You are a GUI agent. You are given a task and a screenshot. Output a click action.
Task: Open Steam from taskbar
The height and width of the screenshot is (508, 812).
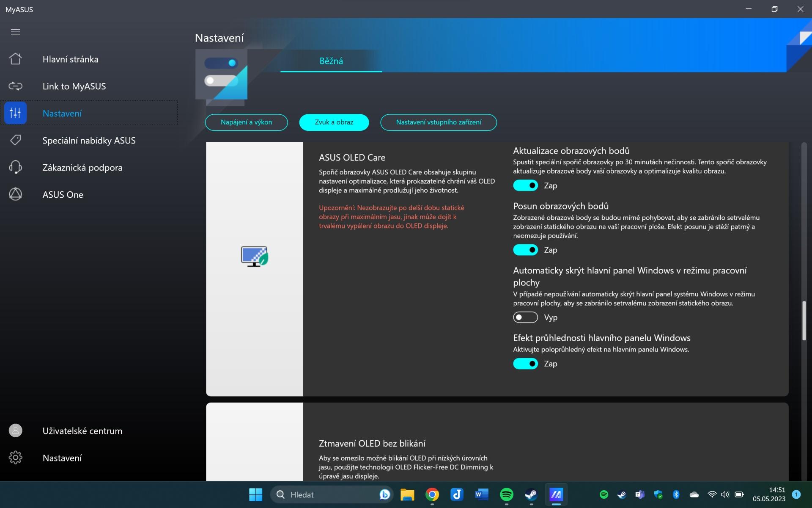click(531, 494)
